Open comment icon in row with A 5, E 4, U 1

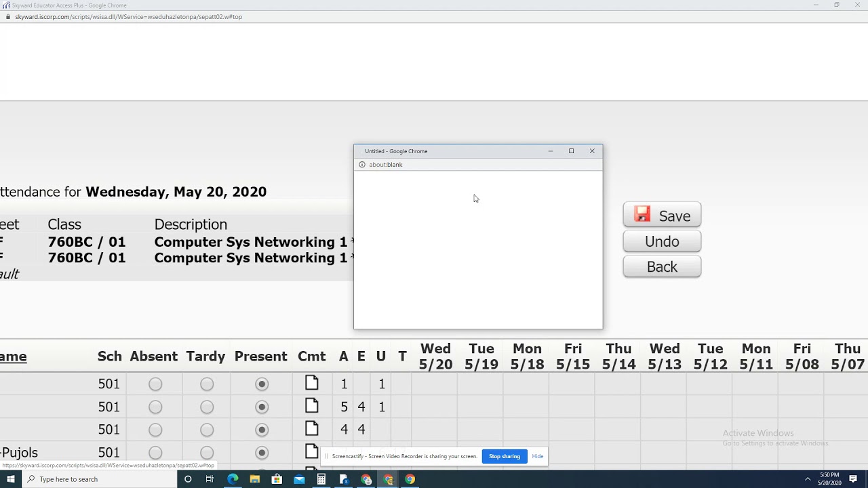click(x=312, y=406)
